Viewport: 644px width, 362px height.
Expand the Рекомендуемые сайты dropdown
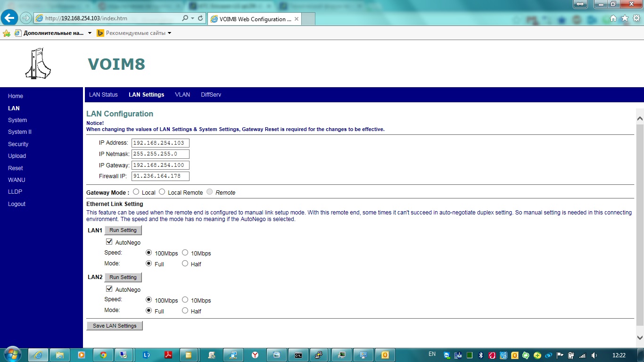click(x=170, y=33)
